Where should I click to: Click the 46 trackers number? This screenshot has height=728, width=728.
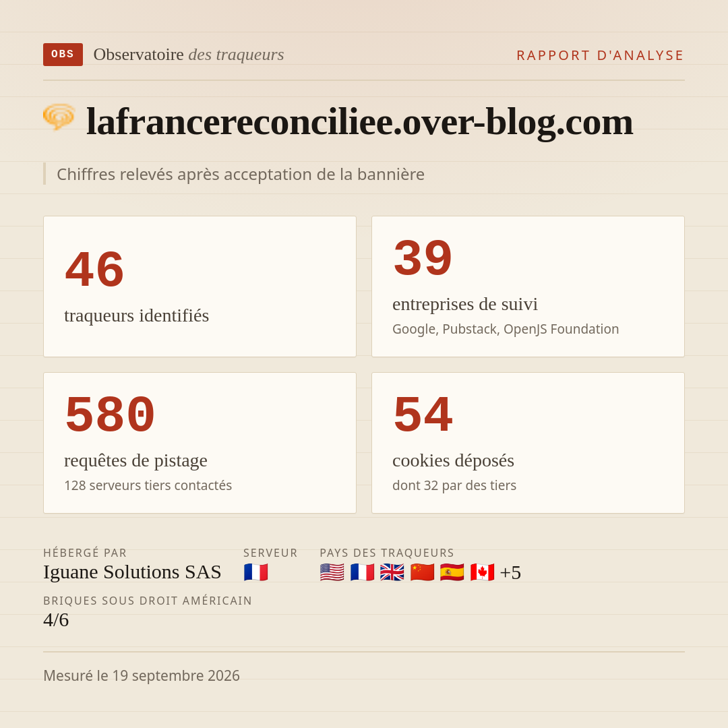click(x=95, y=269)
